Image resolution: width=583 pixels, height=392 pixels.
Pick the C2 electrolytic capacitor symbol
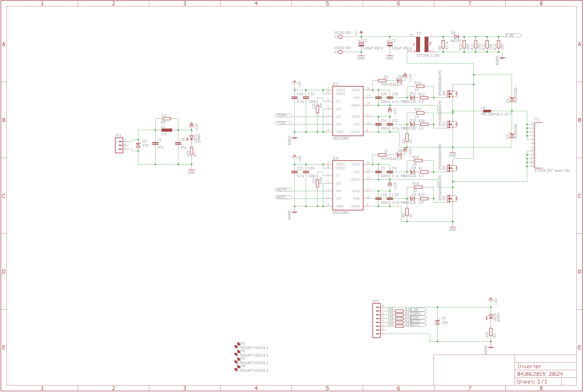361,44
